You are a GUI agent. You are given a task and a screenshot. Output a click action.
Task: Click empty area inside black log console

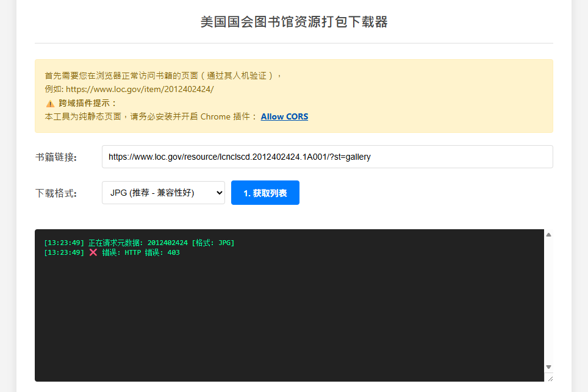pyautogui.click(x=287, y=317)
